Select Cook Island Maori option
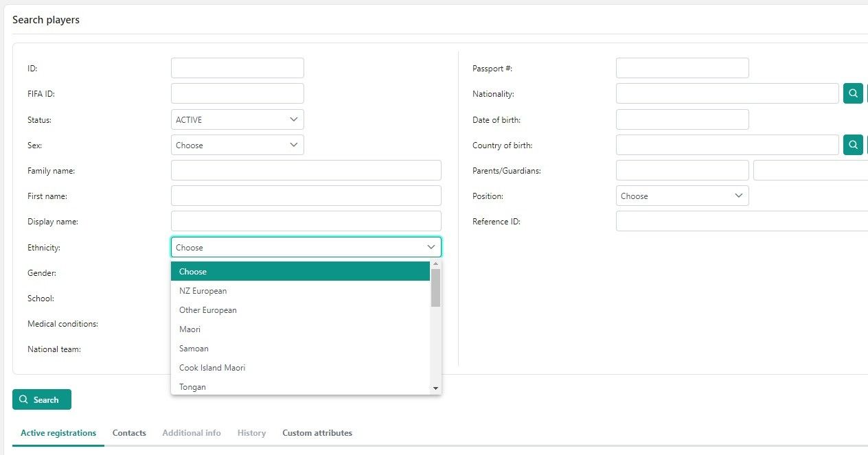This screenshot has height=455, width=868. click(x=212, y=368)
